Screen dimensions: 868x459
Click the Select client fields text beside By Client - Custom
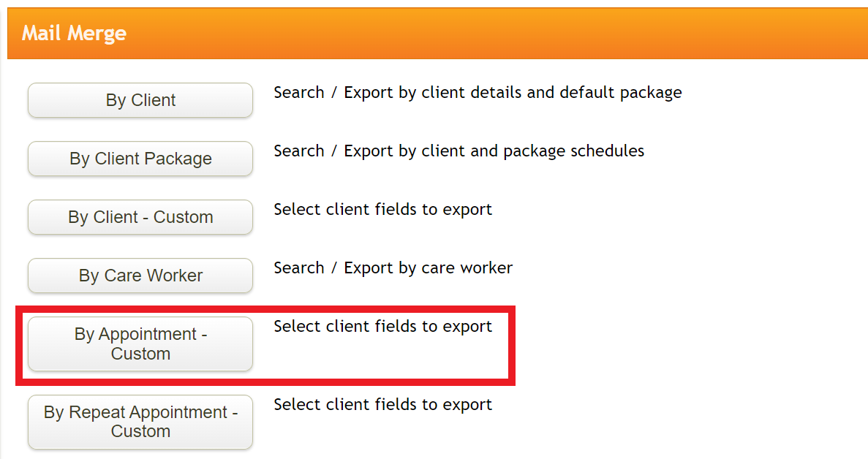[382, 209]
